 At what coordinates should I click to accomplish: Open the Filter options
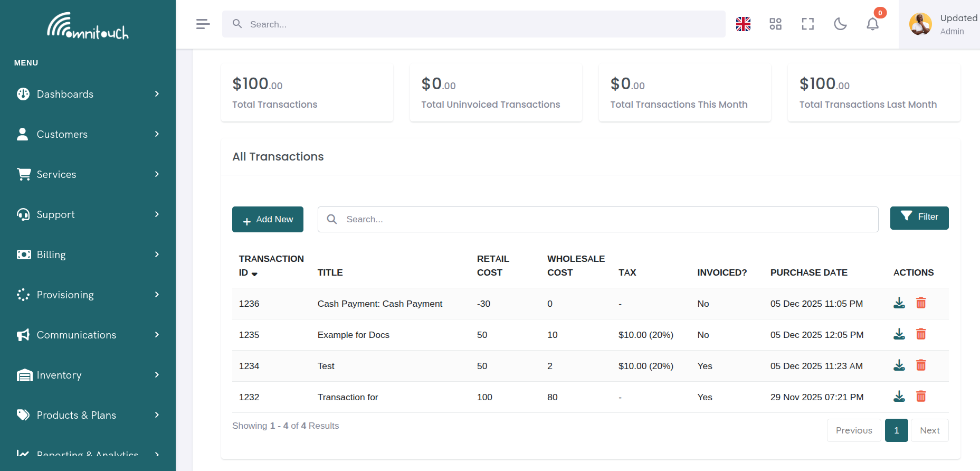tap(919, 218)
